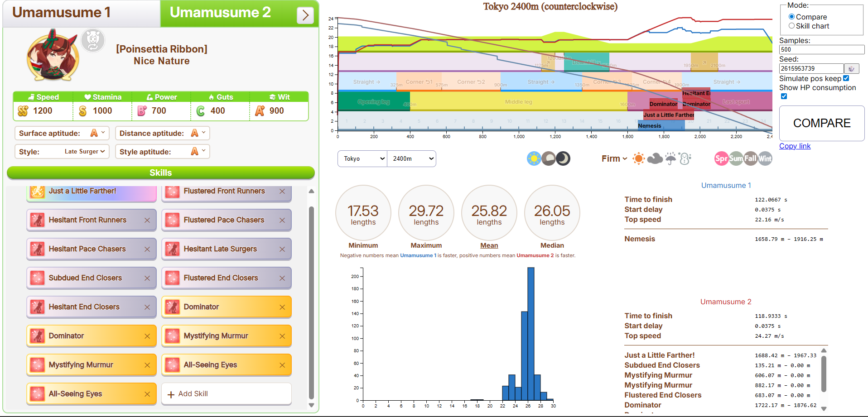Remove Hesitant Front Runners skill
Screen dimensions: 868x417
pyautogui.click(x=147, y=220)
